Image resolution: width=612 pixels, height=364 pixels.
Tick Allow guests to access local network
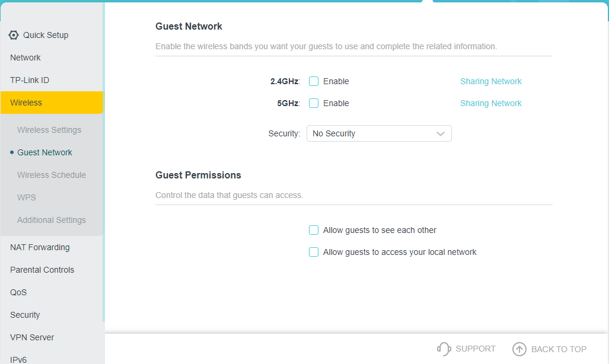pos(314,253)
